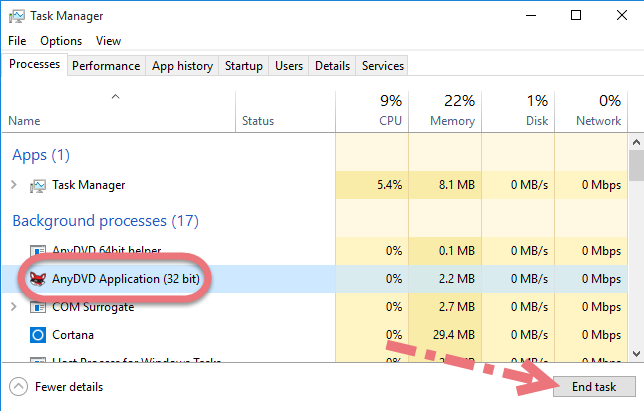This screenshot has height=411, width=644.
Task: Click COM Surrogate's 2.7 MB memory value
Action: pos(457,307)
